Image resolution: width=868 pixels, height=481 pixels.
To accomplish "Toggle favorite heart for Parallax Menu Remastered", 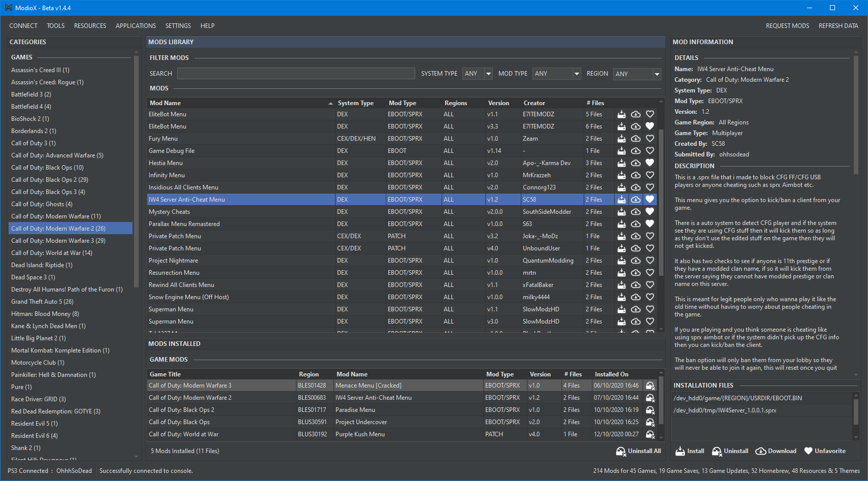I will (650, 224).
